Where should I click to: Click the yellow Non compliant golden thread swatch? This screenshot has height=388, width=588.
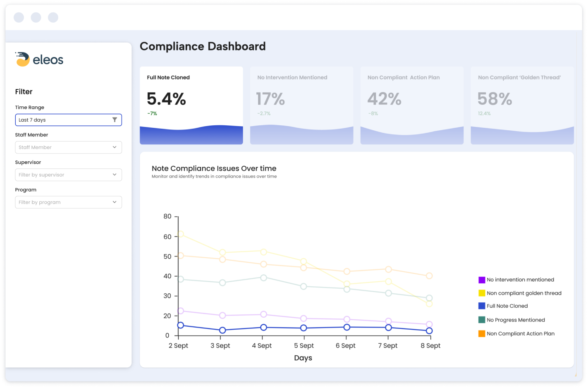pos(482,293)
